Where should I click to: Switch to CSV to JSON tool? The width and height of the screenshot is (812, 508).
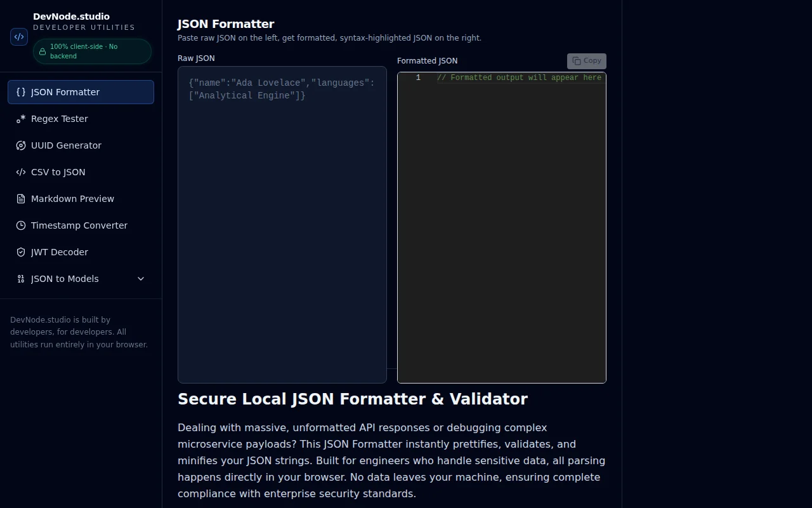81,172
